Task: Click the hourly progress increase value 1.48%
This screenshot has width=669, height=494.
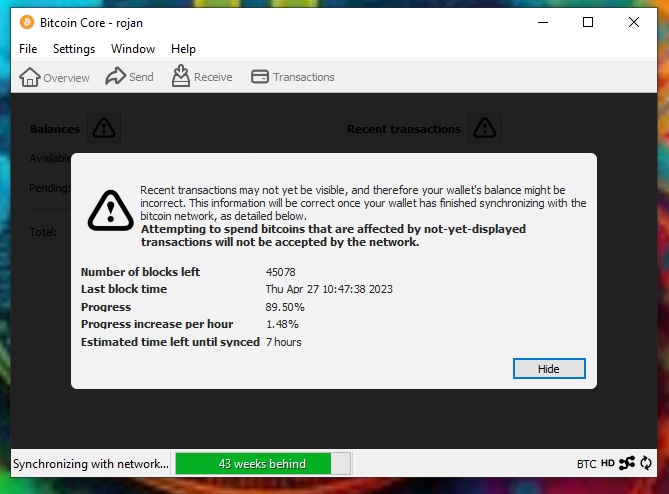Action: [x=282, y=324]
